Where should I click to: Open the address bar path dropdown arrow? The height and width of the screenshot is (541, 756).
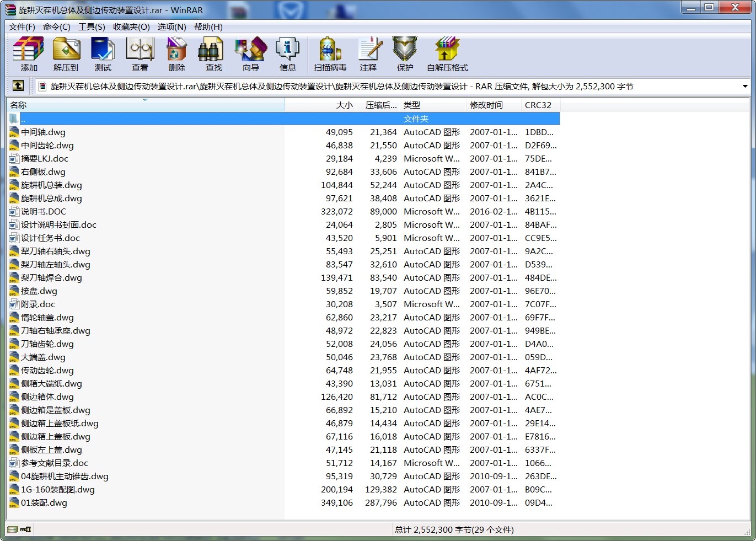[745, 87]
